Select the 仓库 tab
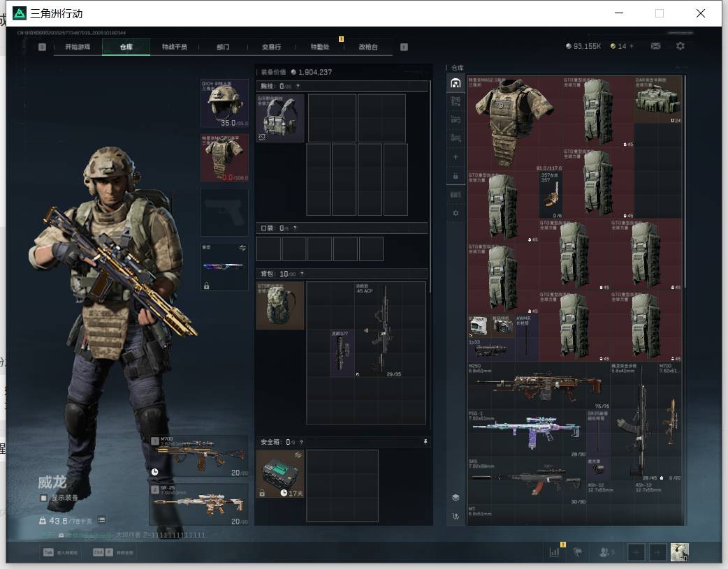Viewport: 728px width, 569px height. pos(126,47)
